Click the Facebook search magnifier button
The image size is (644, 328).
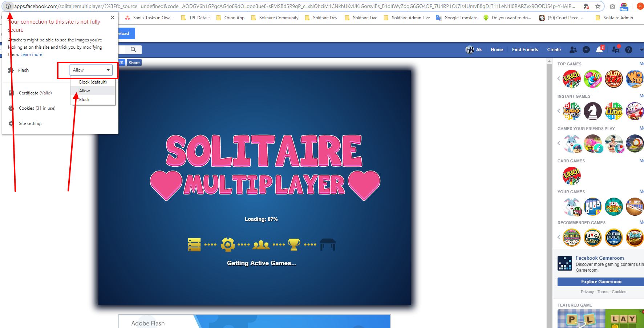(x=133, y=50)
